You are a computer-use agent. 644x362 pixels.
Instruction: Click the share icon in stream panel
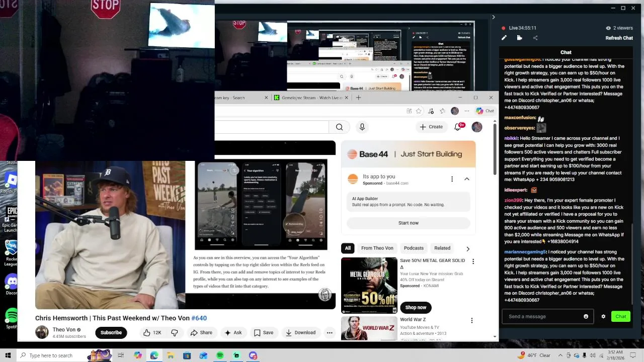pyautogui.click(x=535, y=38)
